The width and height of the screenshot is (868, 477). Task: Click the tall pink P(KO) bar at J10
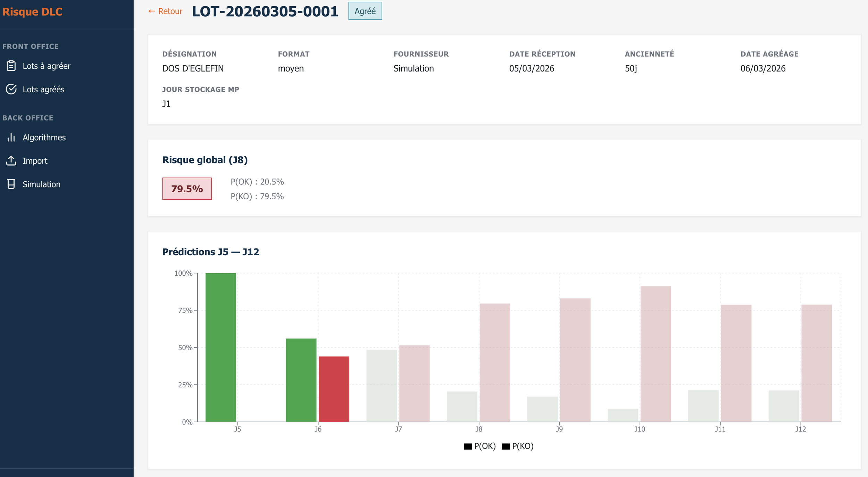[656, 354]
